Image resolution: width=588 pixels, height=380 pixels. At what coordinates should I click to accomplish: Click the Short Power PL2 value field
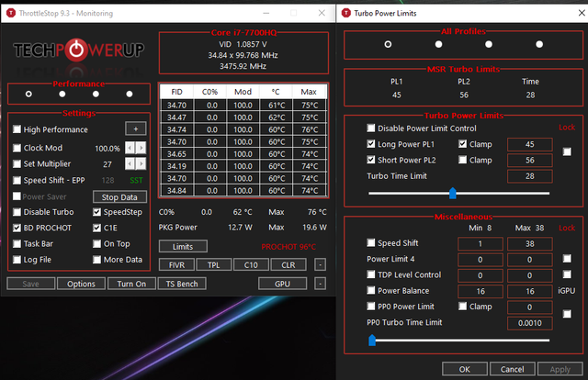529,160
